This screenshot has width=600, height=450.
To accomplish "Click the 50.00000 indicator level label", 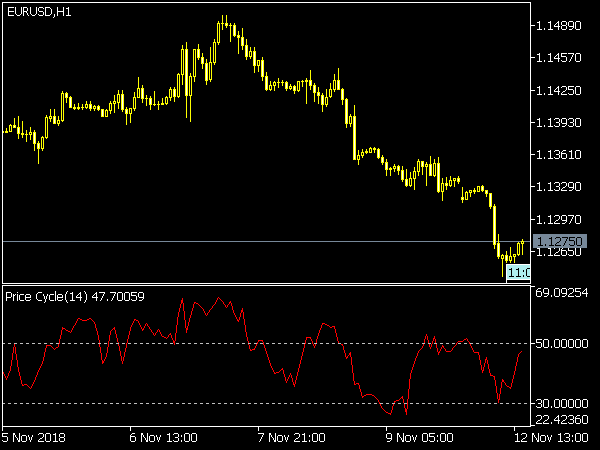I will pyautogui.click(x=562, y=344).
